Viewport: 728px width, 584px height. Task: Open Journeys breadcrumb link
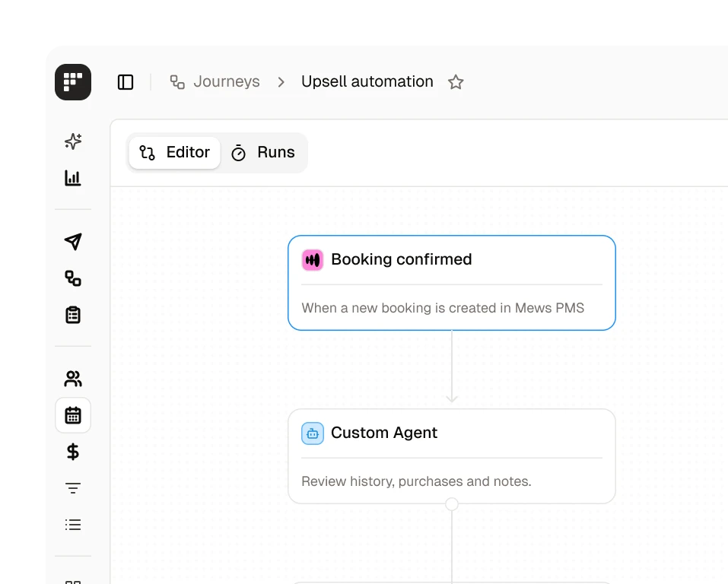215,81
